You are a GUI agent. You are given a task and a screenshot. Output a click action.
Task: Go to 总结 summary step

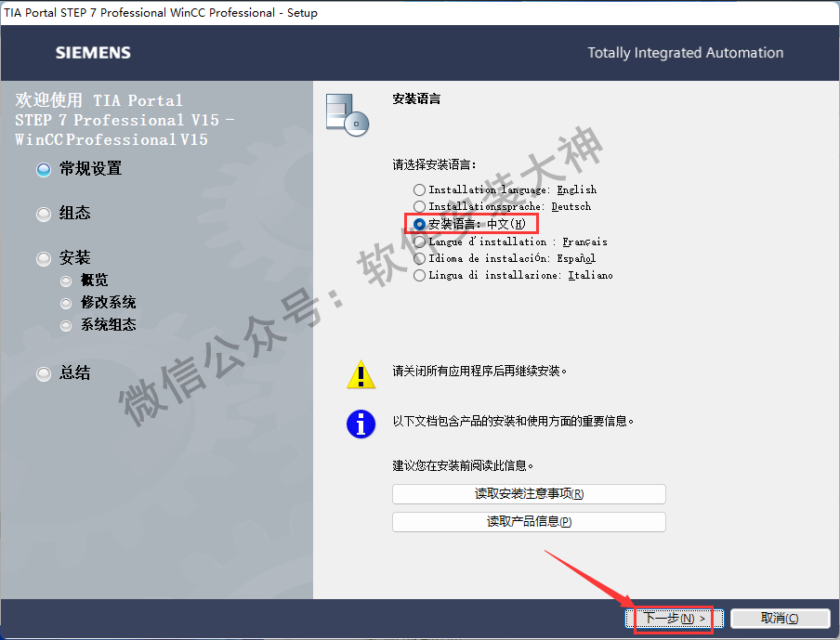pyautogui.click(x=63, y=373)
